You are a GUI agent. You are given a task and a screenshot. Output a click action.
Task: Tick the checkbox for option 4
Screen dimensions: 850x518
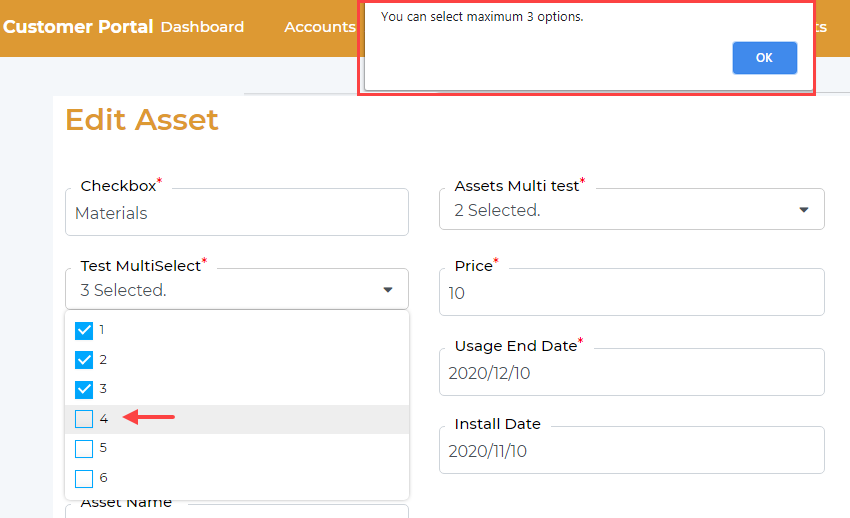84,419
